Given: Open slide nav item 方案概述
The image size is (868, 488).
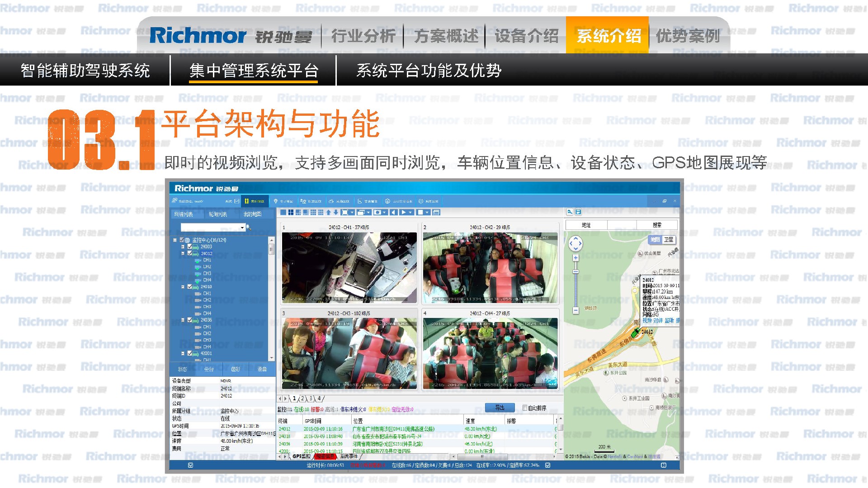Looking at the screenshot, I should pos(446,36).
